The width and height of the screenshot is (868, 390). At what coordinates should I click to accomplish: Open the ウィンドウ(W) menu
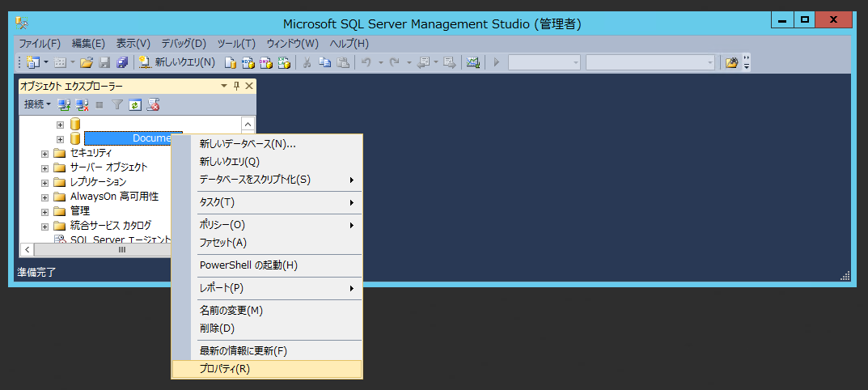(292, 44)
